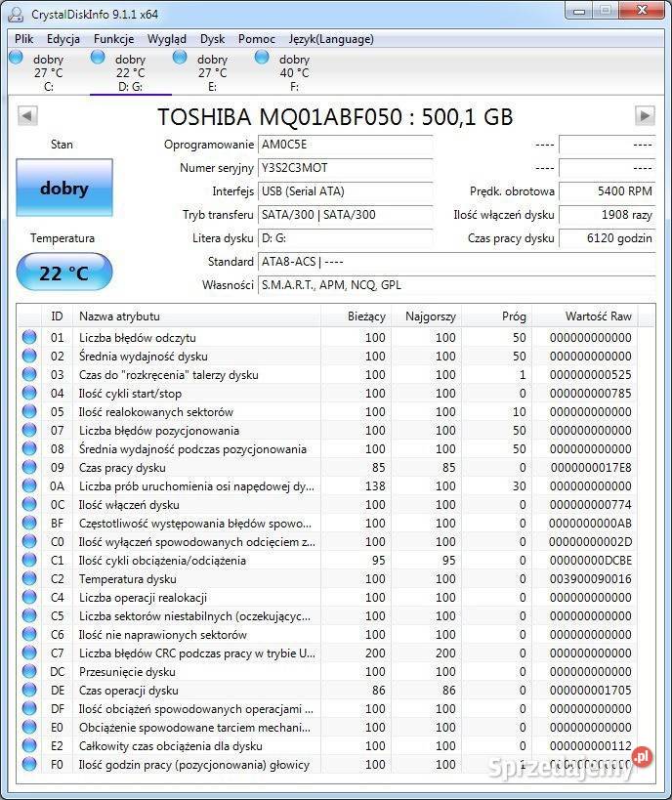Click status icon of attribute C5 row

[29, 615]
